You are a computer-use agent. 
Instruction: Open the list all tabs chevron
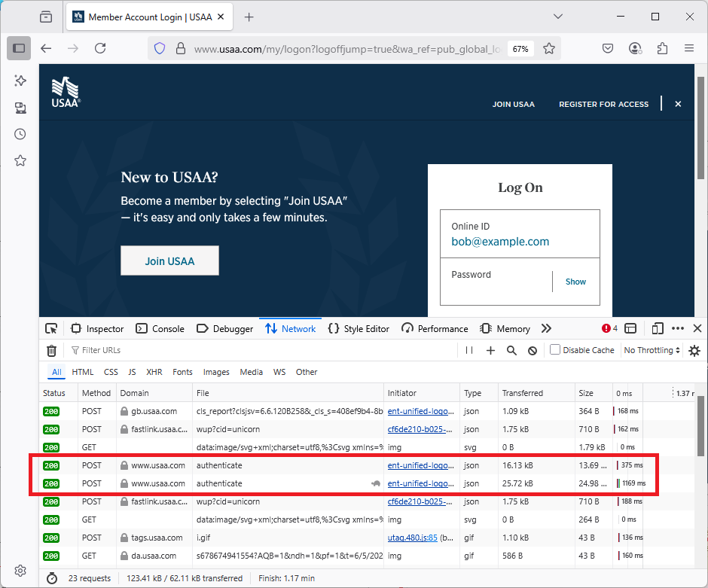coord(558,17)
